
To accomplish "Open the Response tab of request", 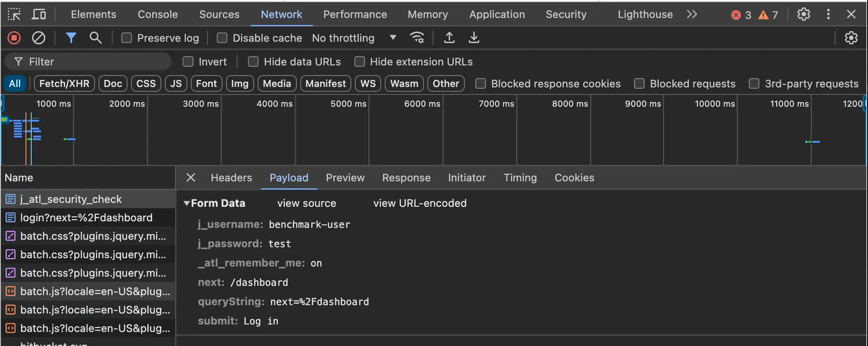I will [406, 178].
